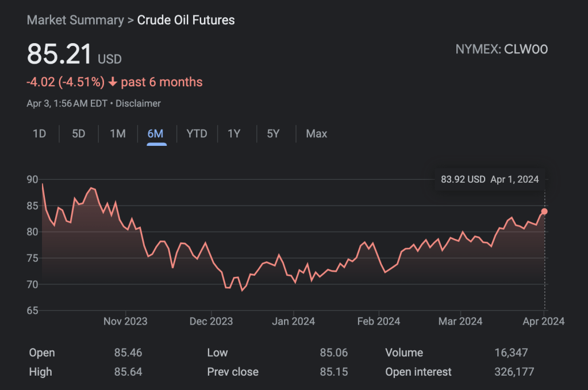Screen dimensions: 588x390
Task: Click the Open interest value 326,177
Action: click(x=514, y=372)
